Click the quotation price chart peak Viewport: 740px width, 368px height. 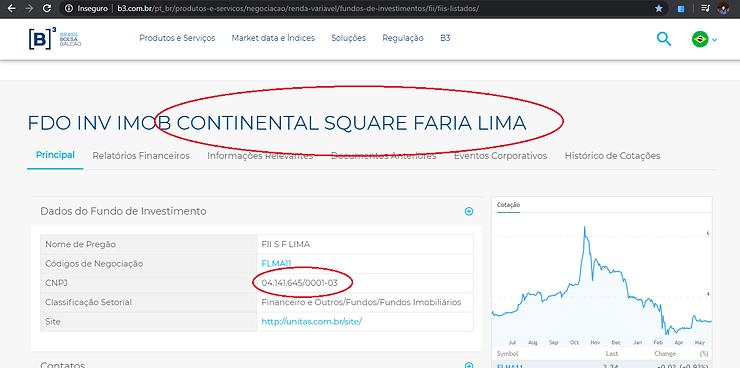tap(585, 227)
